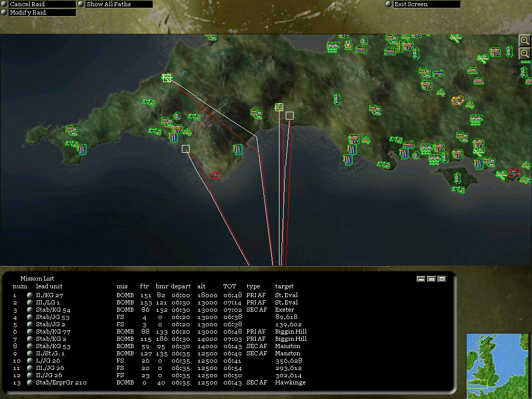Click the 'target' column header
Viewport: 532px width, 399px height.
click(284, 287)
